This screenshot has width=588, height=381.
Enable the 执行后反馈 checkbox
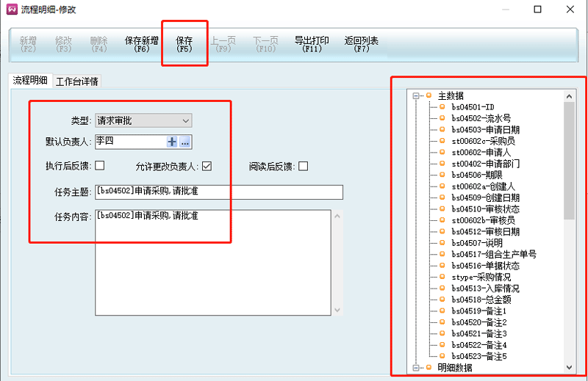(99, 166)
